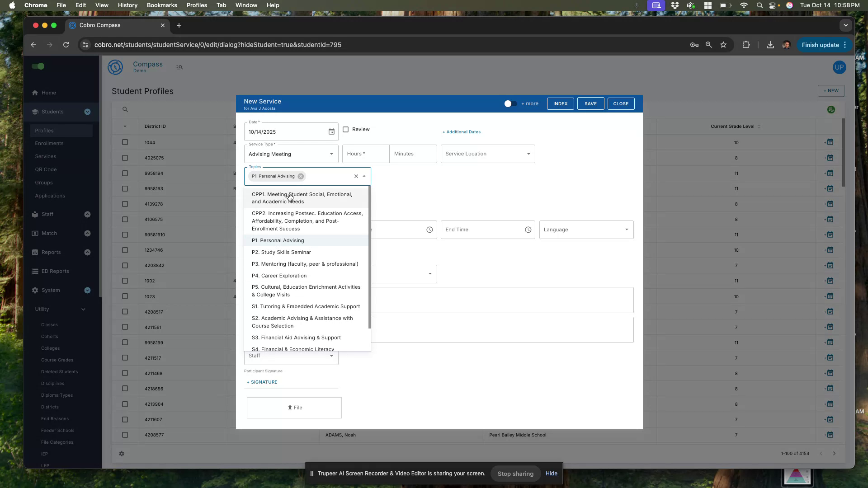
Task: Open table settings via the gear icon bottom-left
Action: [122, 454]
